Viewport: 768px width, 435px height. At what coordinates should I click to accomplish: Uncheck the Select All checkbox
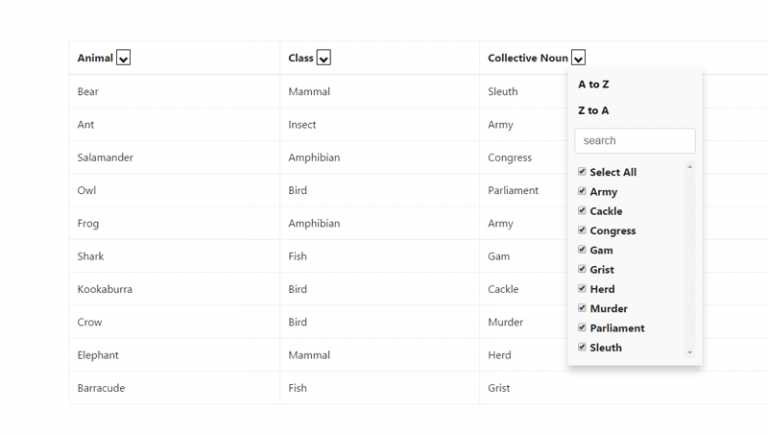point(581,172)
